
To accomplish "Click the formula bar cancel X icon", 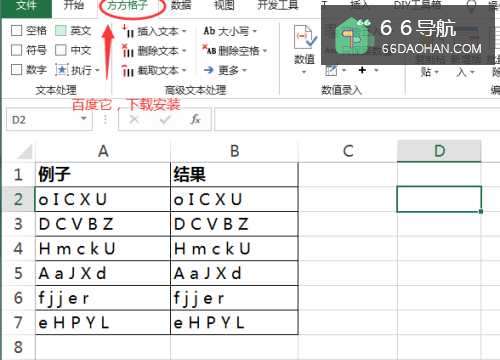I will point(134,119).
